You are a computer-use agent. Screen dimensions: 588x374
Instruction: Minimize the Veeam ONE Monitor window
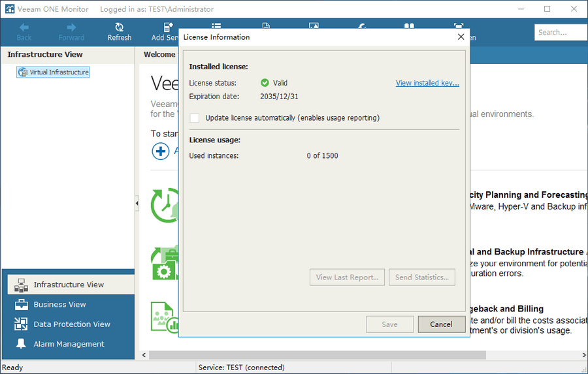click(521, 9)
